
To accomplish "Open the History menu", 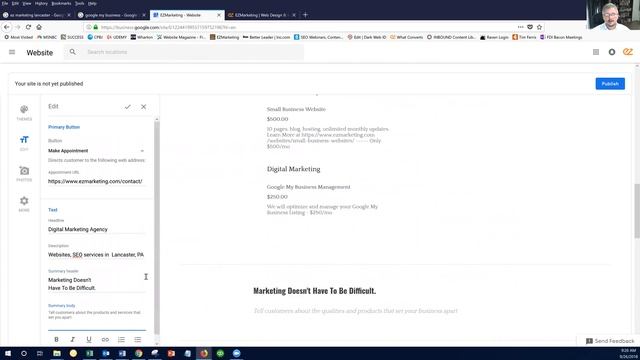I will pos(41,3).
